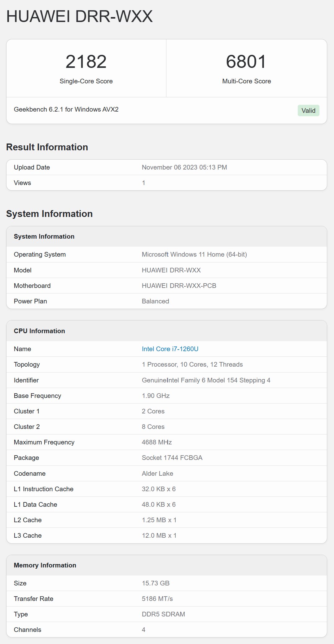Open the Intel Core i7-1260U link
This screenshot has height=644, width=334.
pyautogui.click(x=170, y=349)
